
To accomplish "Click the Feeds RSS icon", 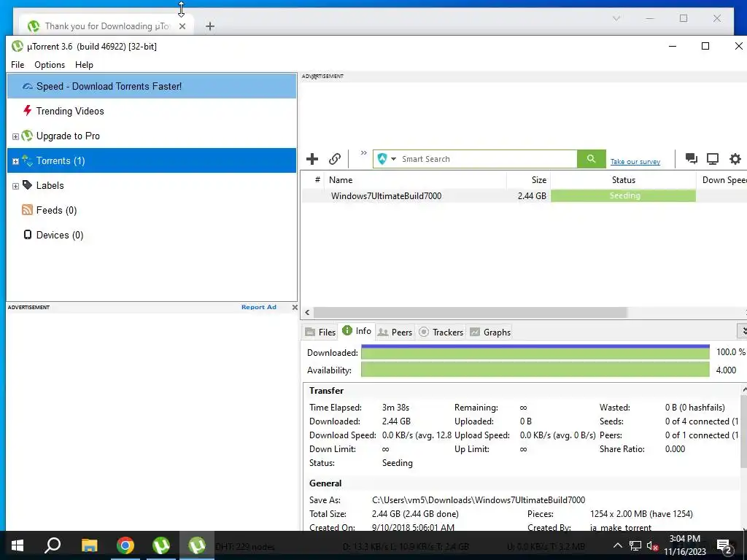I will 27,209.
